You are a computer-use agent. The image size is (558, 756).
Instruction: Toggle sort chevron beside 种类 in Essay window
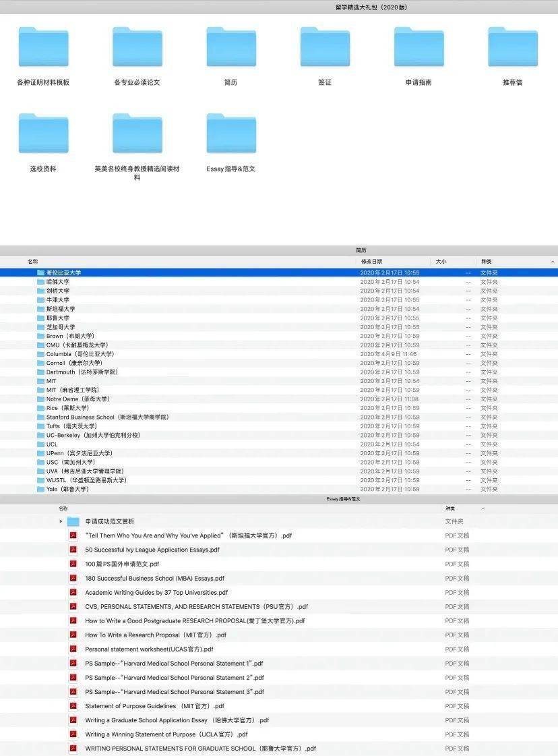pos(483,508)
